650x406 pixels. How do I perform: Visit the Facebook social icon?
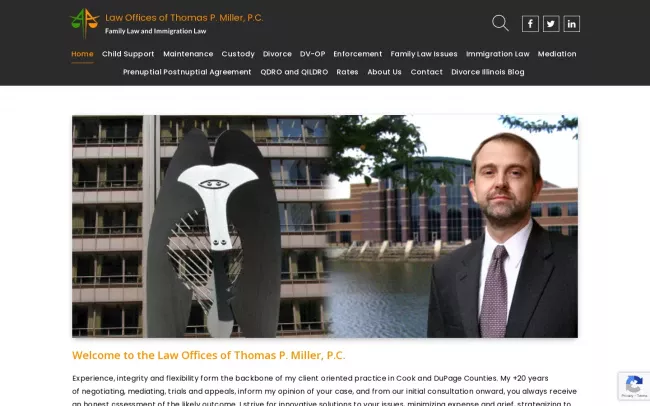pos(530,24)
